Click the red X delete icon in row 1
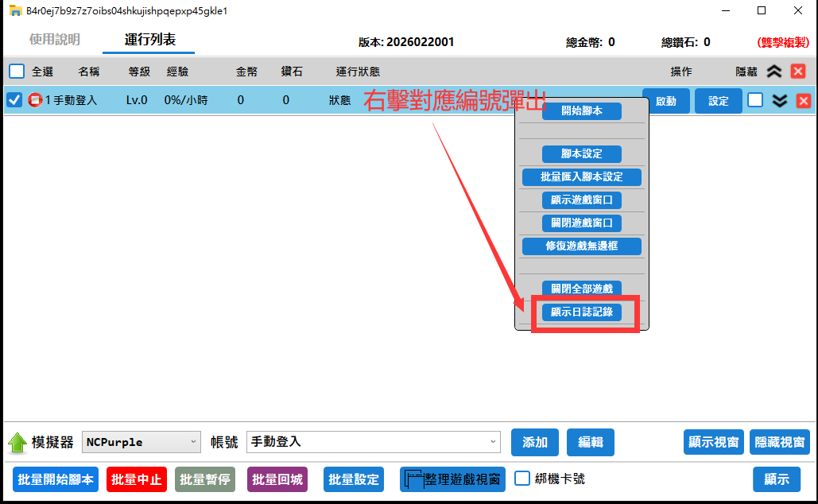This screenshot has width=818, height=504. 803,101
